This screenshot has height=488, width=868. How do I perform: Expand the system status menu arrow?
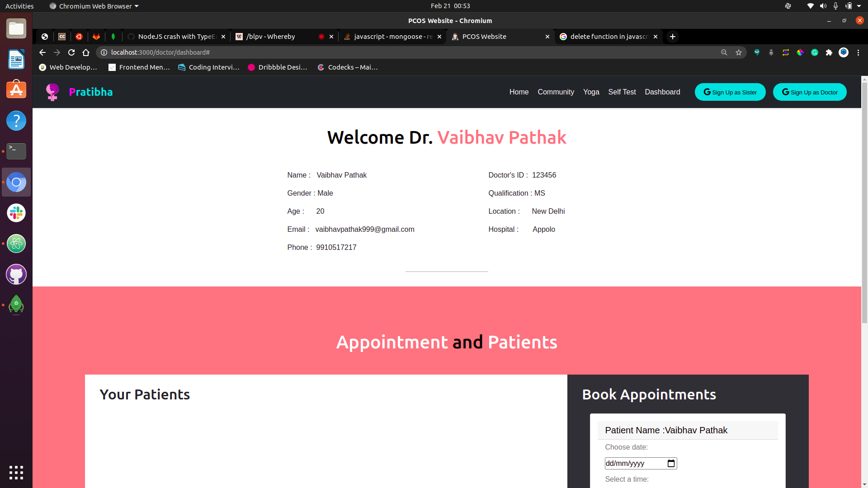point(859,6)
